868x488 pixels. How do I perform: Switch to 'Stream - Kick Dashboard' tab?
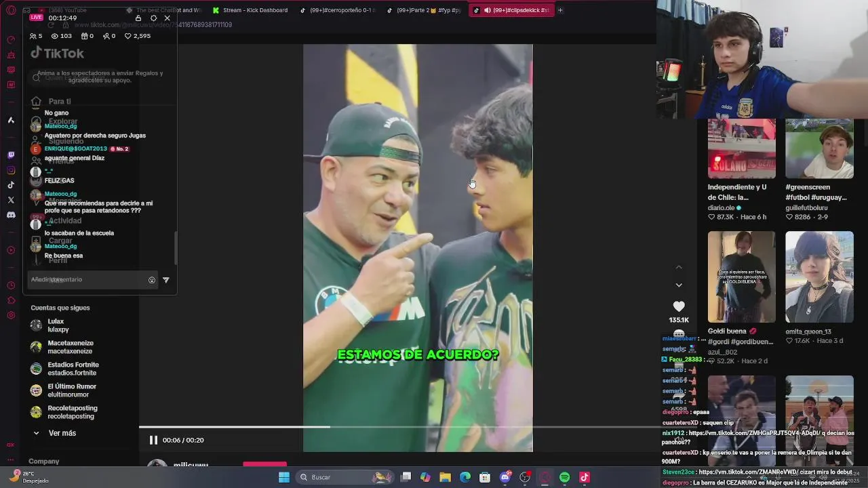(251, 10)
